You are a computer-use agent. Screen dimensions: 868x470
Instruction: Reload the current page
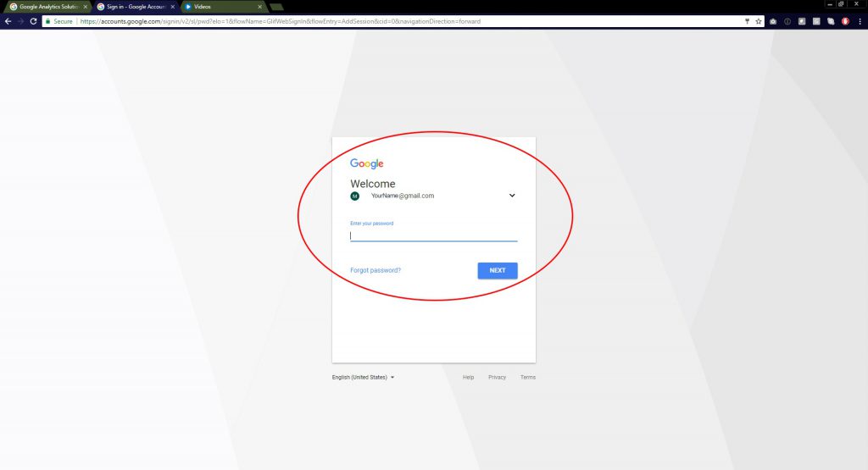pyautogui.click(x=33, y=21)
